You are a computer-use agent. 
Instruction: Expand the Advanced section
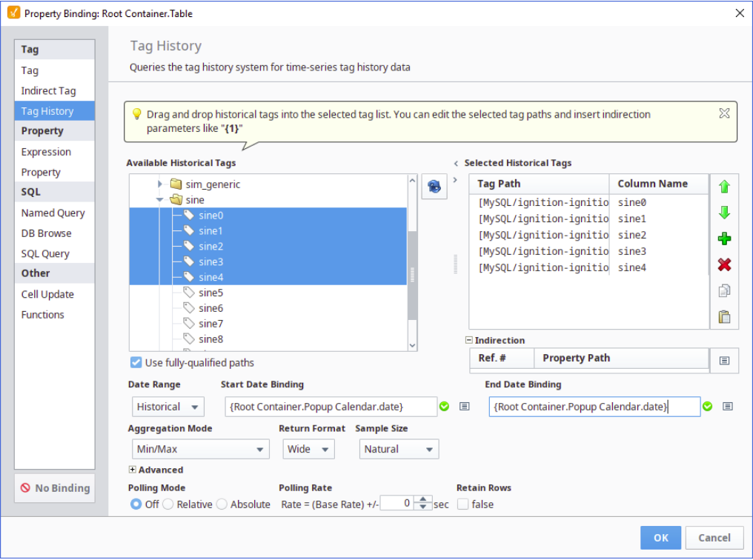coord(133,470)
